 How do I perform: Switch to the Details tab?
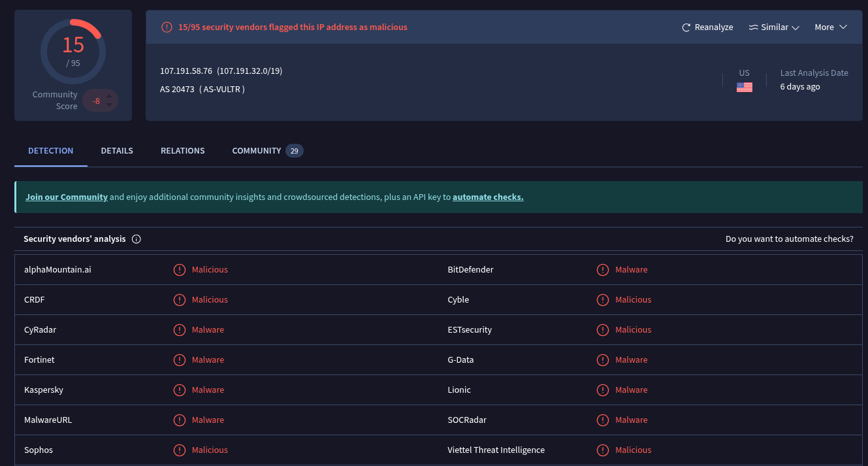tap(117, 151)
